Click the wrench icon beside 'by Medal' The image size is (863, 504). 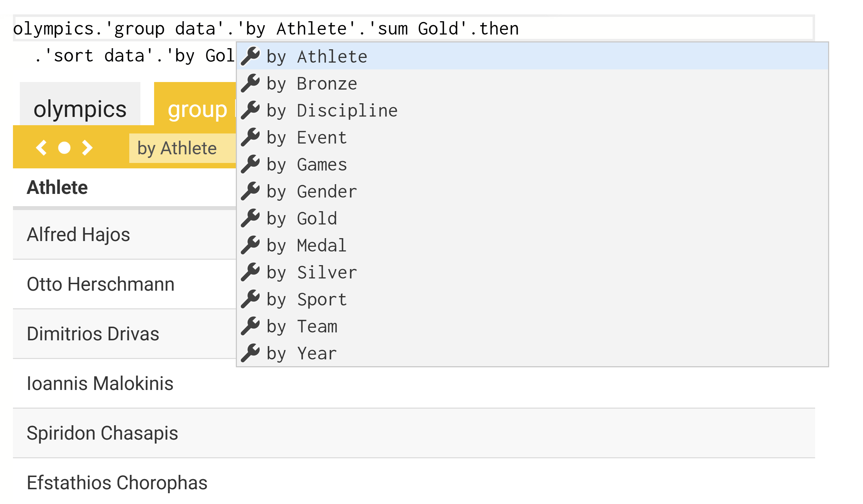250,245
